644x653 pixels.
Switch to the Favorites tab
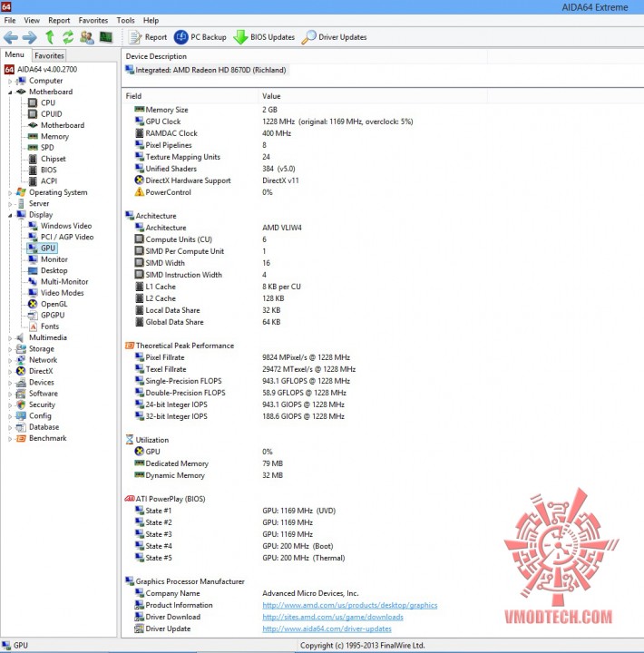[x=49, y=55]
